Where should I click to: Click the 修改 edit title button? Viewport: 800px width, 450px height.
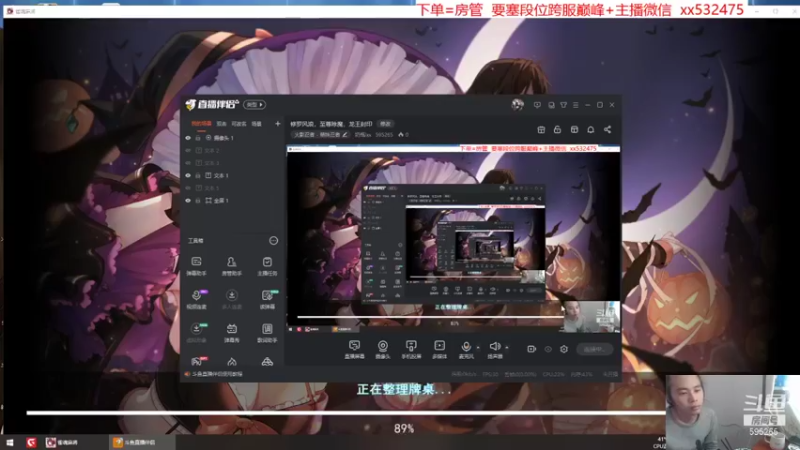point(385,124)
